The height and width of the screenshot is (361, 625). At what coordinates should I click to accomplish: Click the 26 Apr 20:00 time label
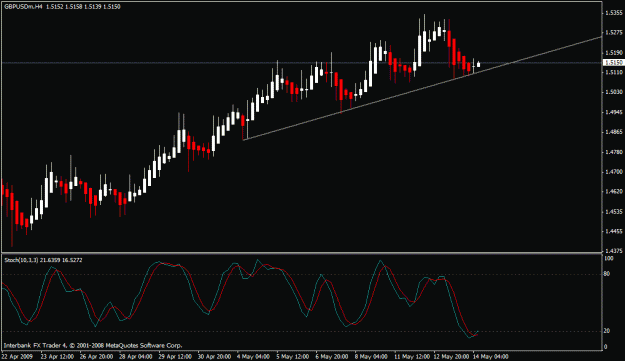(x=96, y=356)
